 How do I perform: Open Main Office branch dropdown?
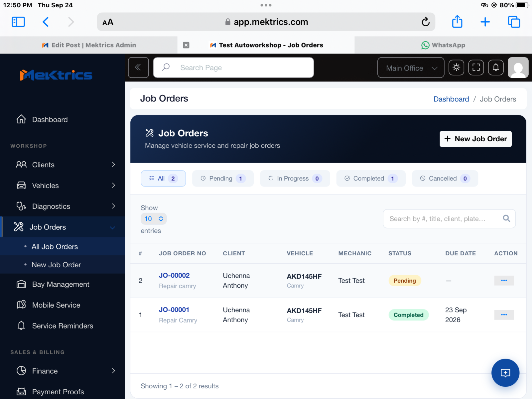(x=411, y=67)
